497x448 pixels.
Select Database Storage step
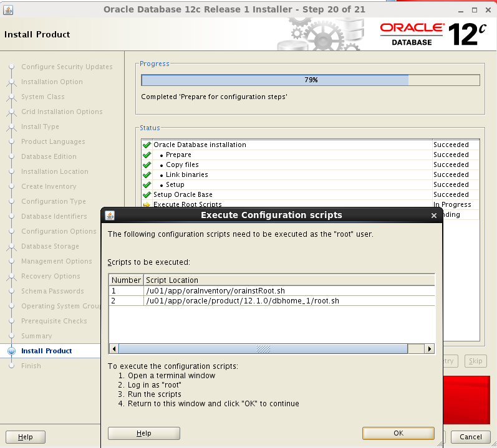[x=50, y=246]
